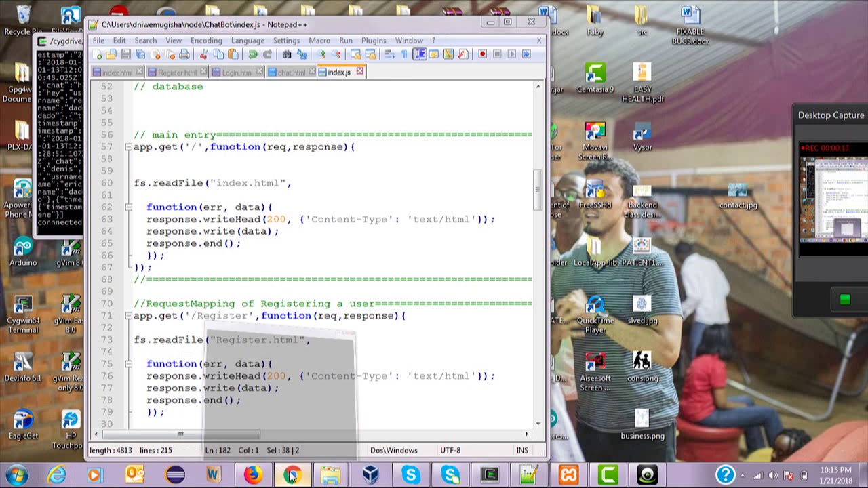Close the Login.html tab via its X
Viewport: 868px width, 488px height.
[259, 71]
